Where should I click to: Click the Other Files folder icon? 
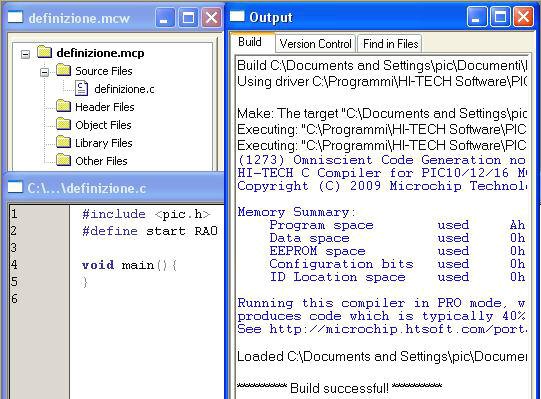tap(63, 159)
